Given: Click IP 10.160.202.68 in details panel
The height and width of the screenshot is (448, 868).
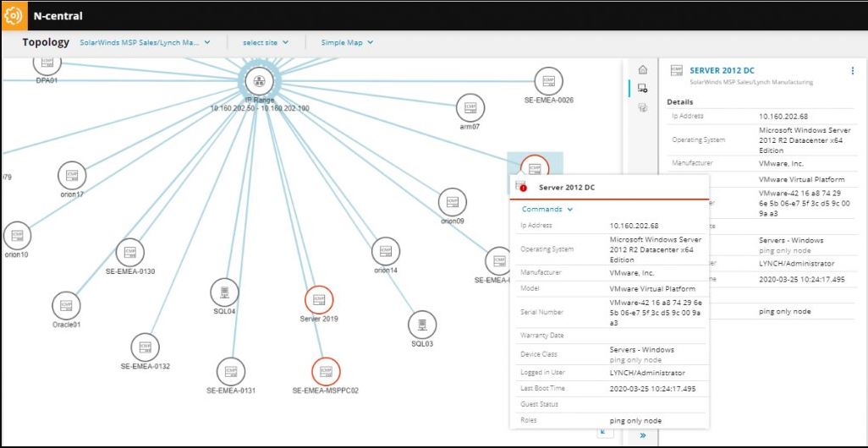Looking at the screenshot, I should pyautogui.click(x=784, y=116).
